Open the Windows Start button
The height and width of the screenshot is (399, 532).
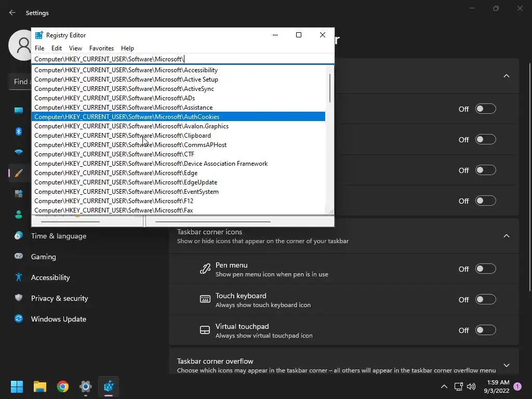coord(17,387)
